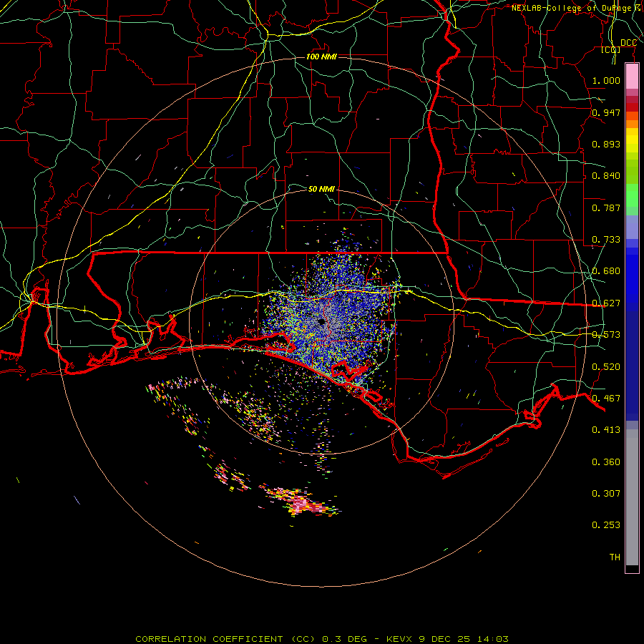Click the [CC] color scale heading

(x=611, y=49)
